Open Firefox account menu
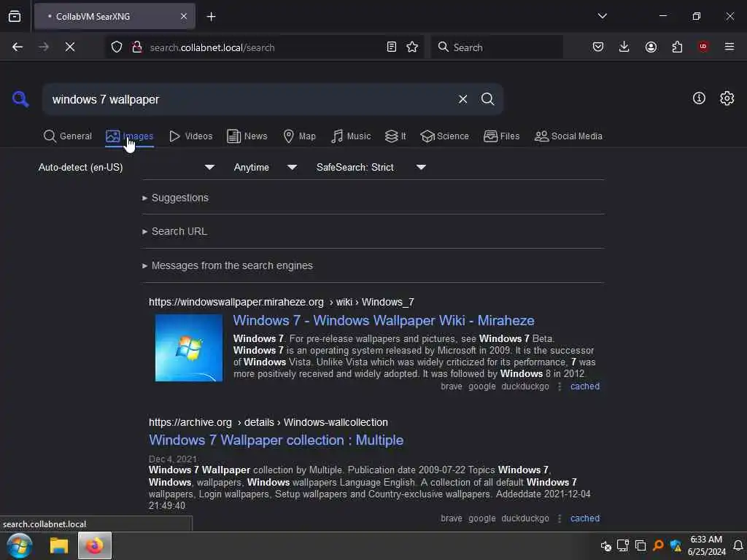The height and width of the screenshot is (560, 747). (651, 47)
